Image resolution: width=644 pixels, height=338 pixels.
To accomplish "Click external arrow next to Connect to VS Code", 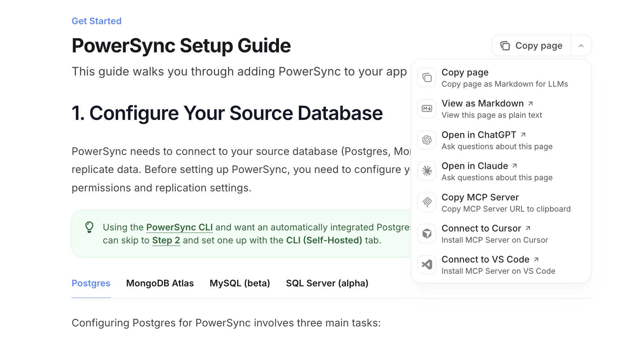I will click(536, 259).
